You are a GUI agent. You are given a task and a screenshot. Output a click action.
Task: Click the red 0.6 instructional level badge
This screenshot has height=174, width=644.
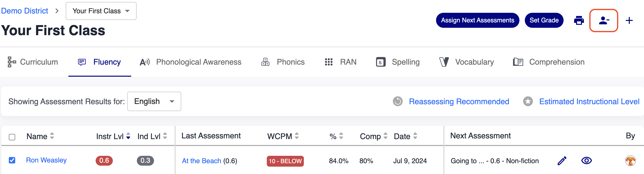click(104, 160)
